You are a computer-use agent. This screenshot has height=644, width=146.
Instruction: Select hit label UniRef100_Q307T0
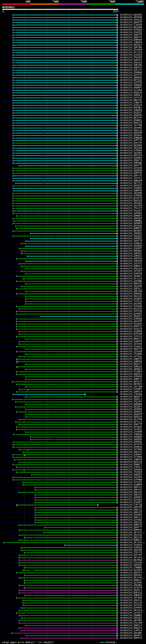point(131,75)
